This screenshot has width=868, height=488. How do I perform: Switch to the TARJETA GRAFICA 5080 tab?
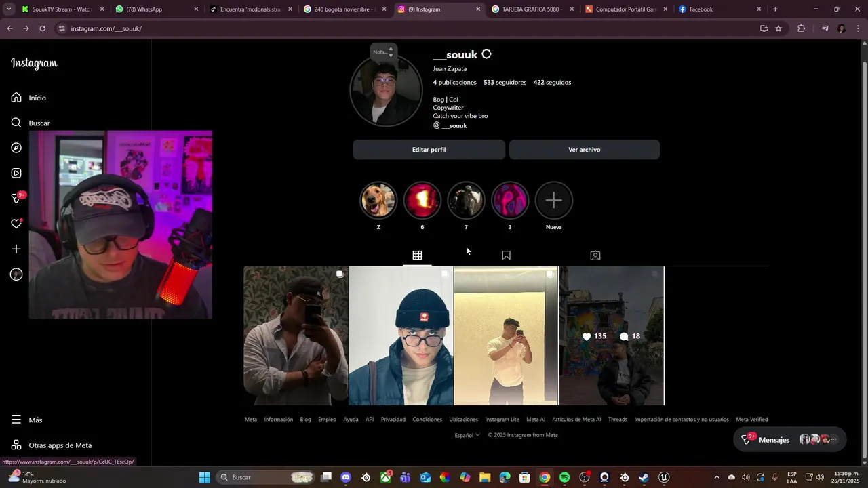click(x=532, y=9)
